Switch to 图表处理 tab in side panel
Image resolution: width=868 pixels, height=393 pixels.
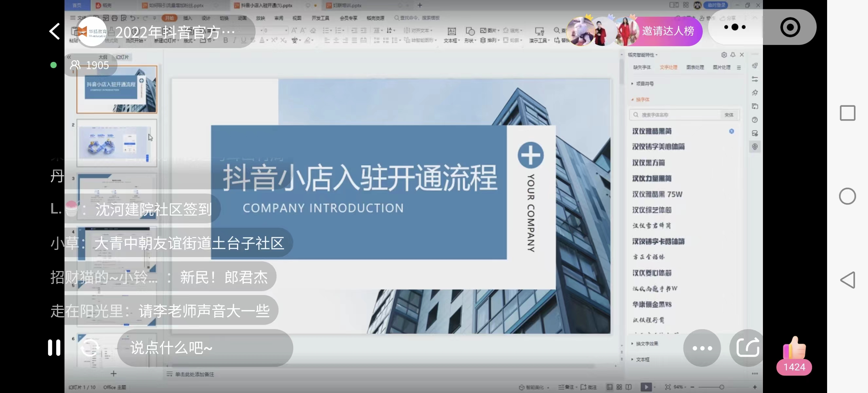[695, 67]
